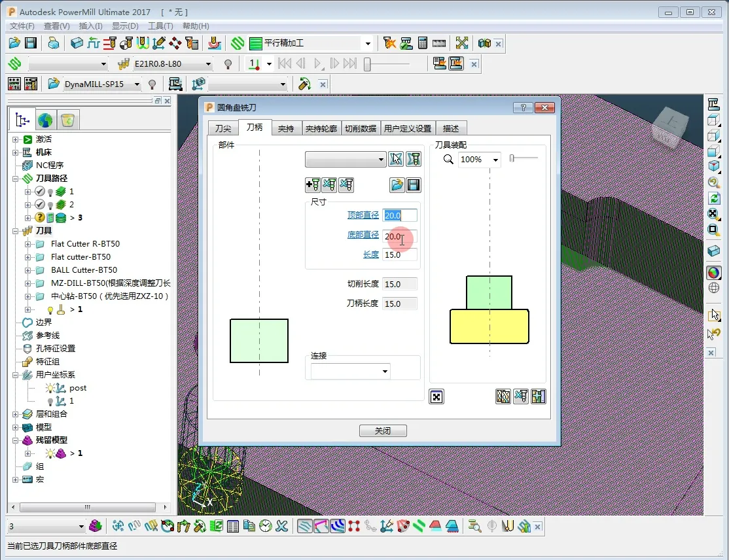Toggle light bulb next to DynaMILL-SP15

click(152, 84)
